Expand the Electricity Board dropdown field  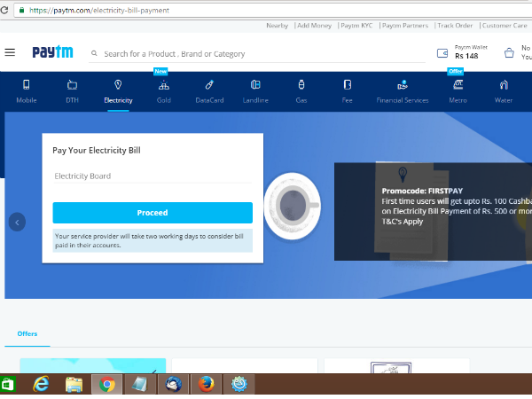click(x=153, y=176)
